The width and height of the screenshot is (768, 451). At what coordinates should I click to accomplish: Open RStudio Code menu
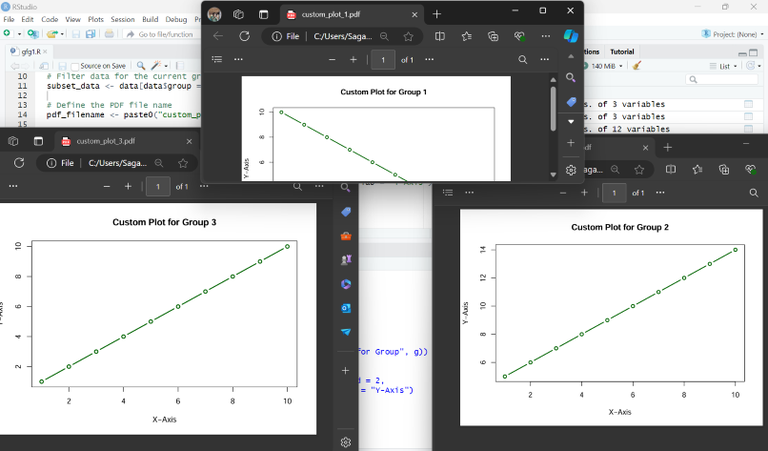tap(49, 19)
